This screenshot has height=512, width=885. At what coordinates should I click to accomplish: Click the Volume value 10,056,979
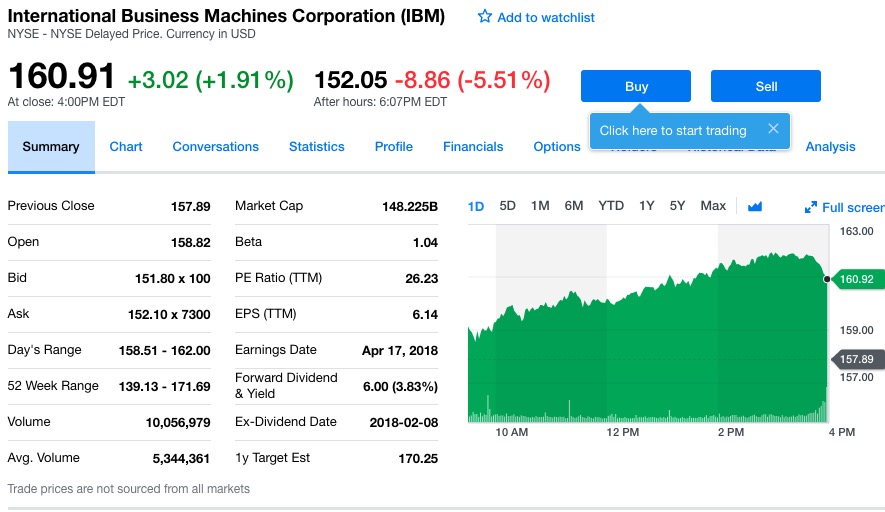[x=178, y=423]
